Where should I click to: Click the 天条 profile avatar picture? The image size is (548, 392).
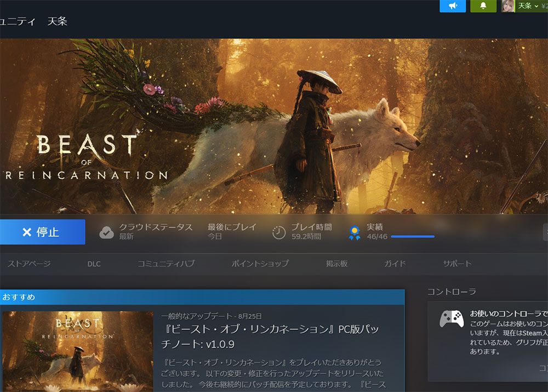tap(508, 6)
